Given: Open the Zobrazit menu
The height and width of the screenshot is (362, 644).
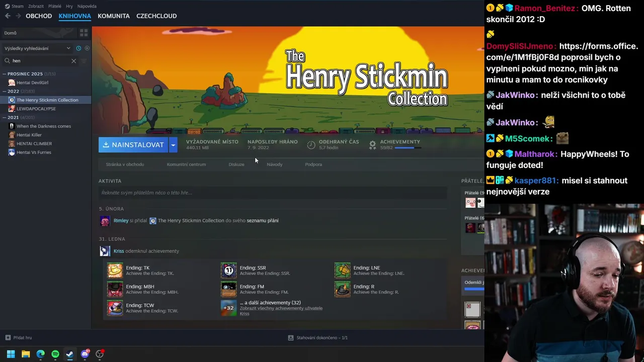Looking at the screenshot, I should 36,7.
